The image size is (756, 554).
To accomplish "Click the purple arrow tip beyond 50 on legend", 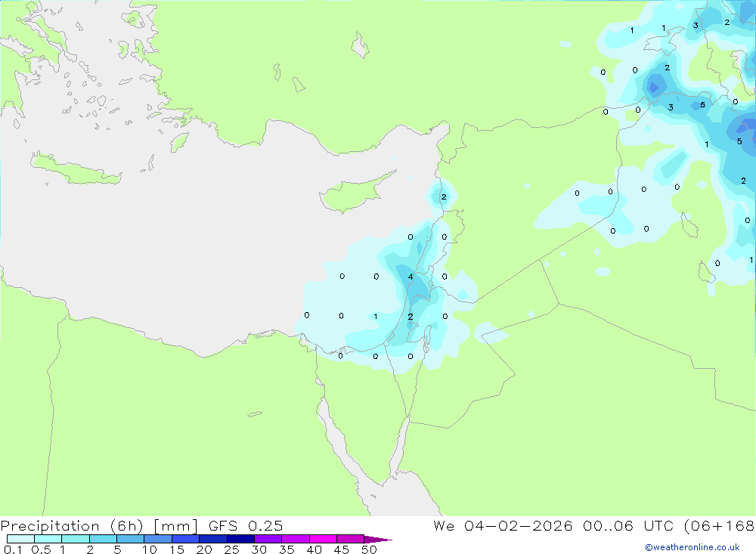I will [x=378, y=539].
